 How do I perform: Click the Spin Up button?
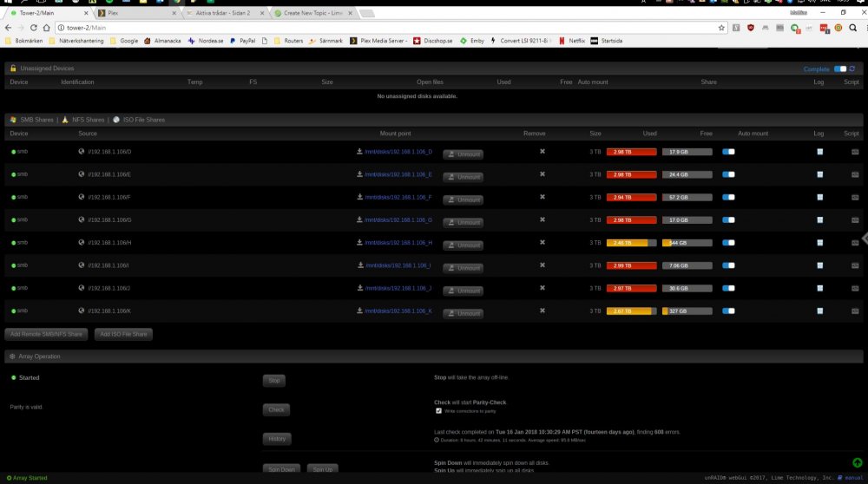coord(322,469)
